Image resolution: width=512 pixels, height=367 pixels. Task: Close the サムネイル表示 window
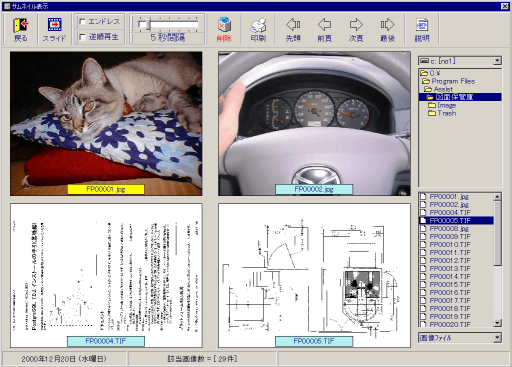(x=505, y=6)
